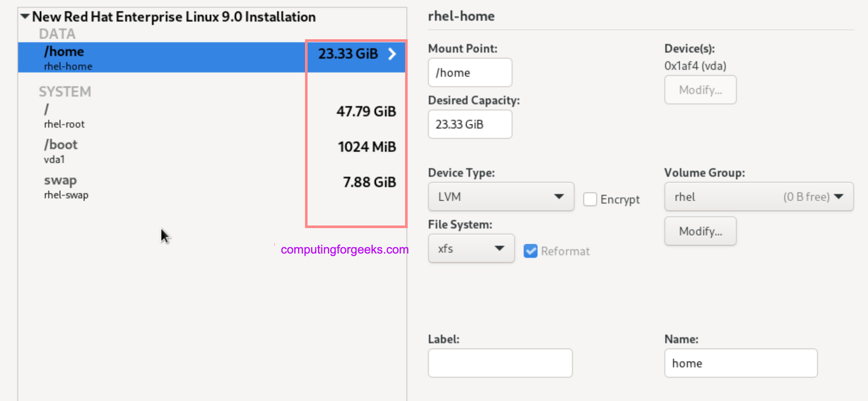Visit the computingforgeeks.com watermark link
This screenshot has width=868, height=401.
pos(344,249)
